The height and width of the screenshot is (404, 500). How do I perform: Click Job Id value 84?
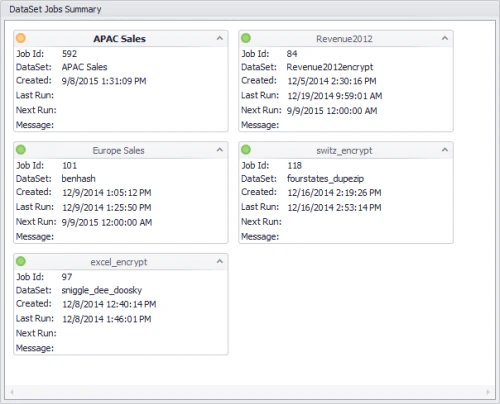point(292,54)
